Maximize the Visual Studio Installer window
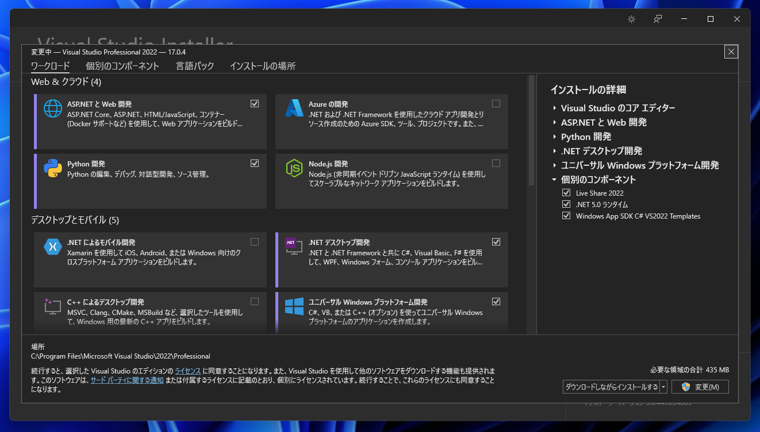Viewport: 760px width, 432px height. 711,19
